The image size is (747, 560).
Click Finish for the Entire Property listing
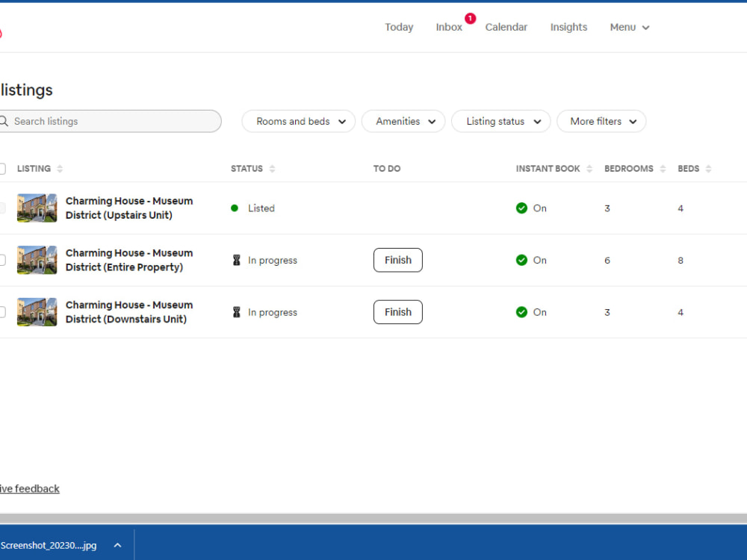pos(398,260)
